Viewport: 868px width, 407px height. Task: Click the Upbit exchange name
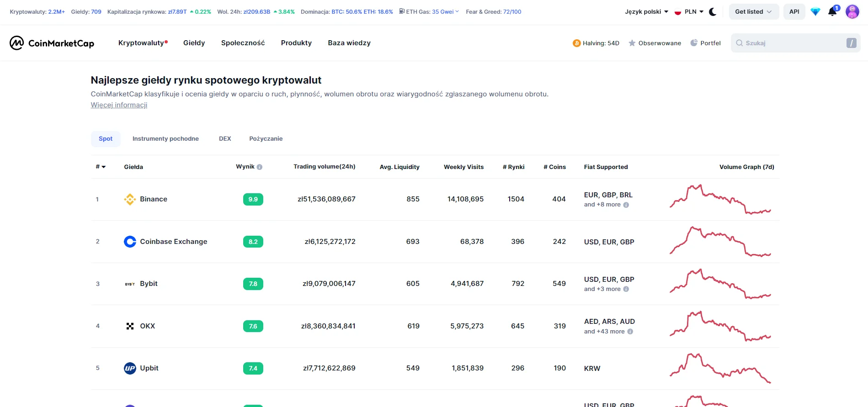pos(149,368)
